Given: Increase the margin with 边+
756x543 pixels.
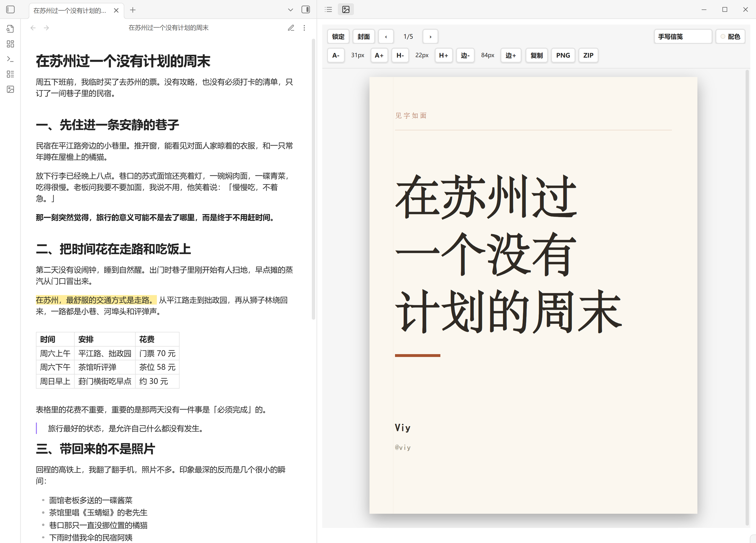Looking at the screenshot, I should point(511,55).
